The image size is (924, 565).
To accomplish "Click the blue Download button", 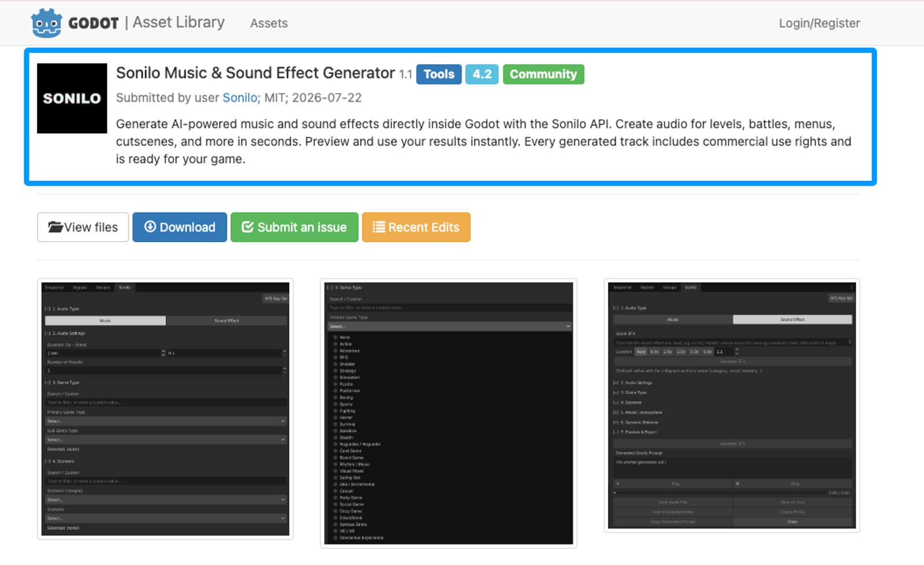I will click(180, 227).
